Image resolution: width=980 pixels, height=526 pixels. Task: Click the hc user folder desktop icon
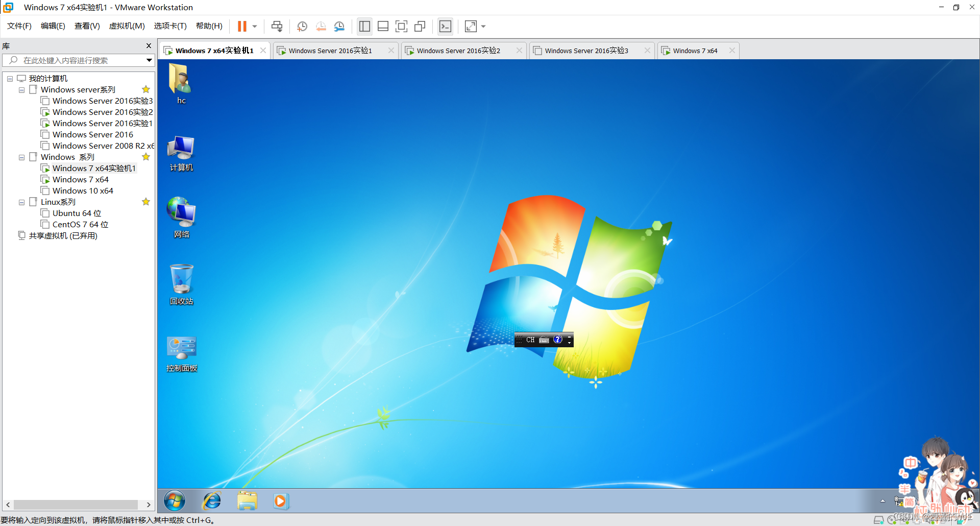pyautogui.click(x=181, y=84)
